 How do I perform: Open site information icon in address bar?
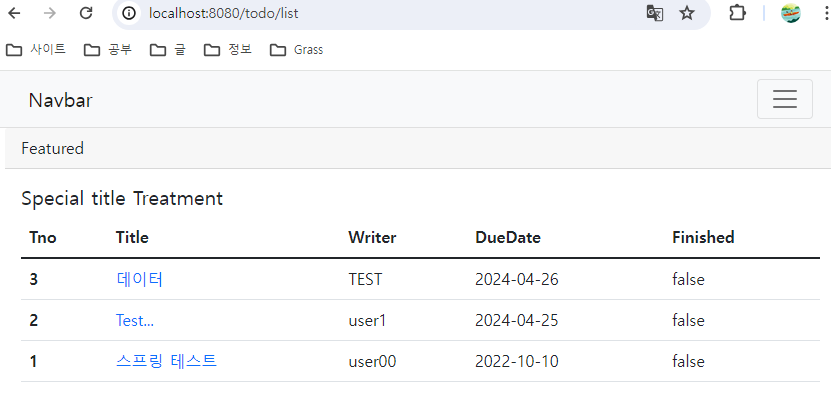click(x=129, y=13)
